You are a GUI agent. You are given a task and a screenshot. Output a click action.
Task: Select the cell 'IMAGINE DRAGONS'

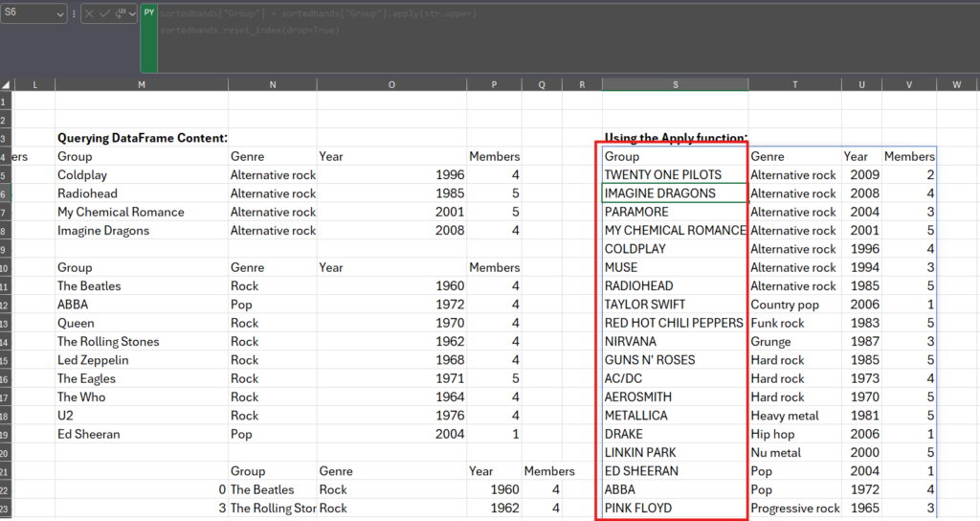tap(675, 193)
